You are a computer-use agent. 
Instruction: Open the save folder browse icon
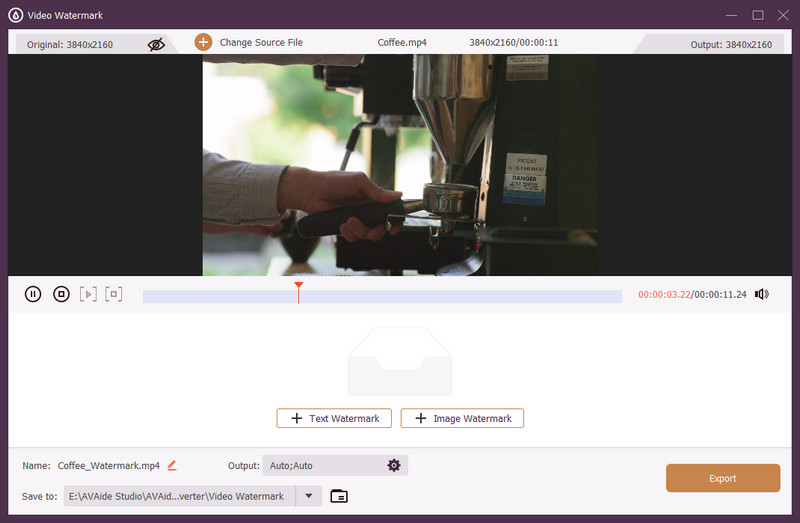(x=339, y=496)
